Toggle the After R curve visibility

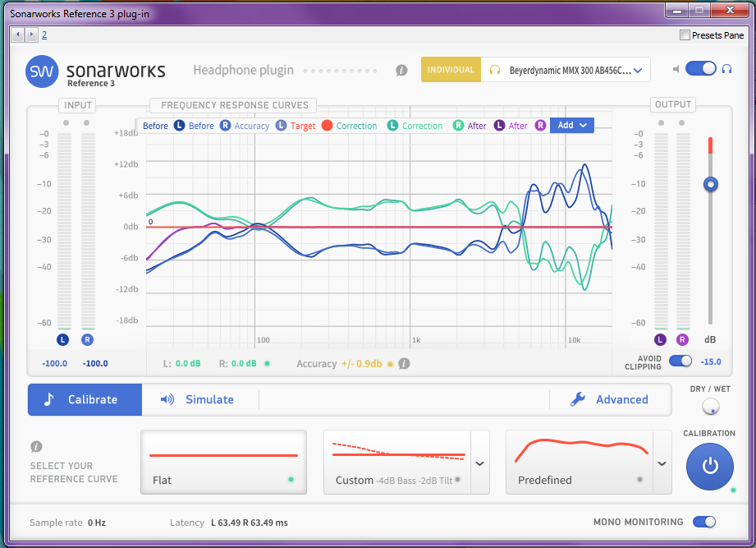coord(540,126)
